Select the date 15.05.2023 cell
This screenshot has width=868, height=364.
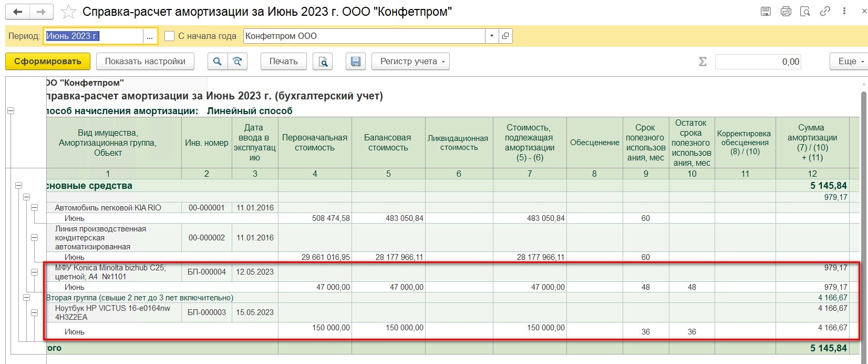pyautogui.click(x=255, y=312)
